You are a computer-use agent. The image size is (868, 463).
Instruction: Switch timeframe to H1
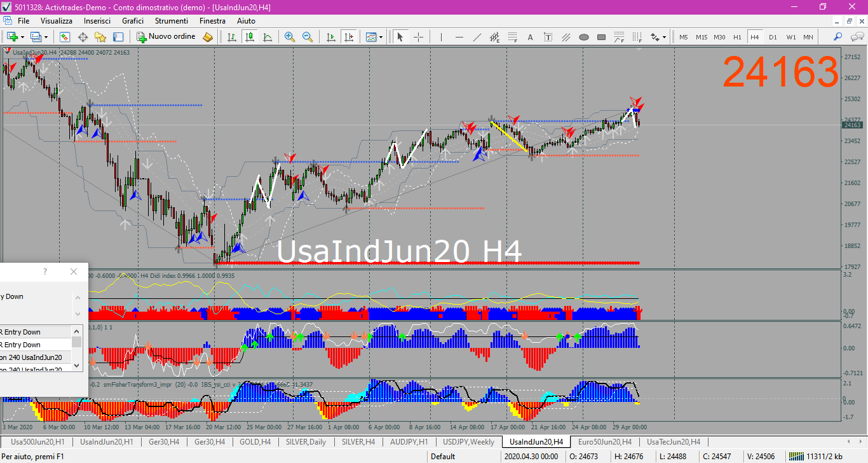(x=737, y=37)
